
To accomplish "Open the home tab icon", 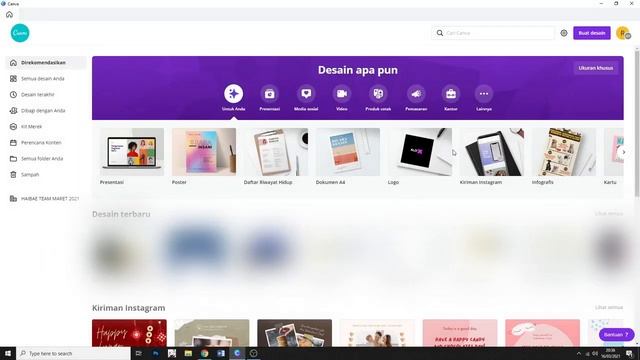I will [9, 14].
